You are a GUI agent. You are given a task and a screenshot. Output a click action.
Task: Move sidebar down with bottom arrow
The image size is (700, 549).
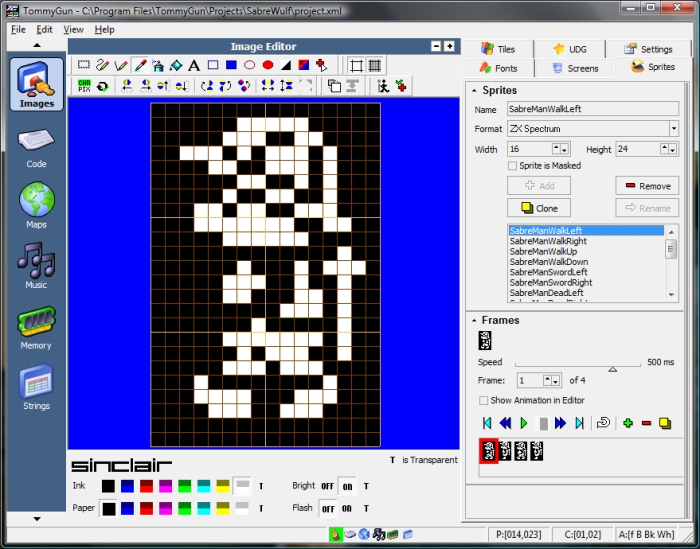tap(37, 519)
